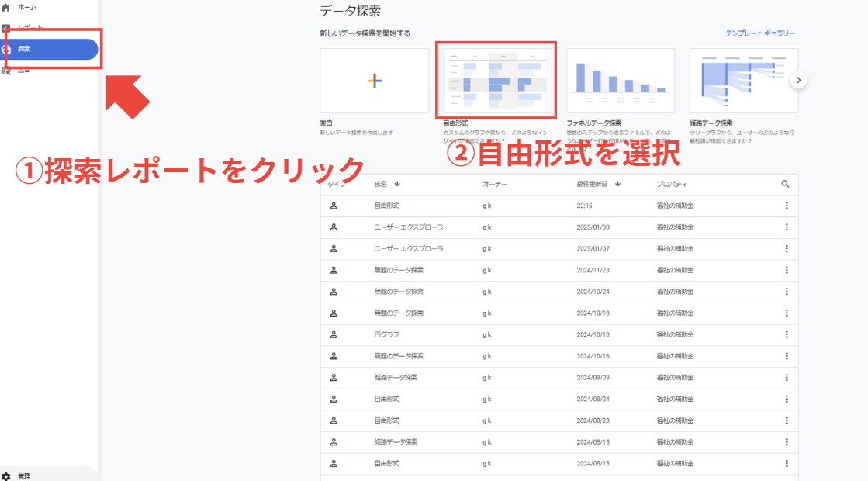Select the 探索 item in the left navigation
Viewport: 868px width, 481px height.
51,49
